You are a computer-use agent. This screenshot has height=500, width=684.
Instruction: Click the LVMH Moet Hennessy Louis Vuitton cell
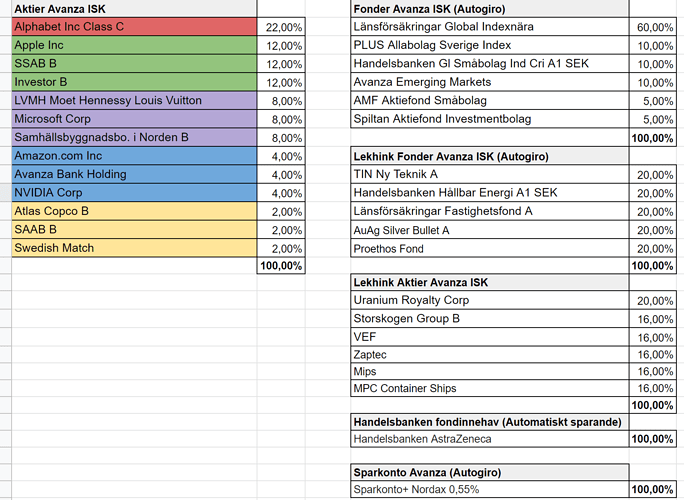(x=133, y=100)
